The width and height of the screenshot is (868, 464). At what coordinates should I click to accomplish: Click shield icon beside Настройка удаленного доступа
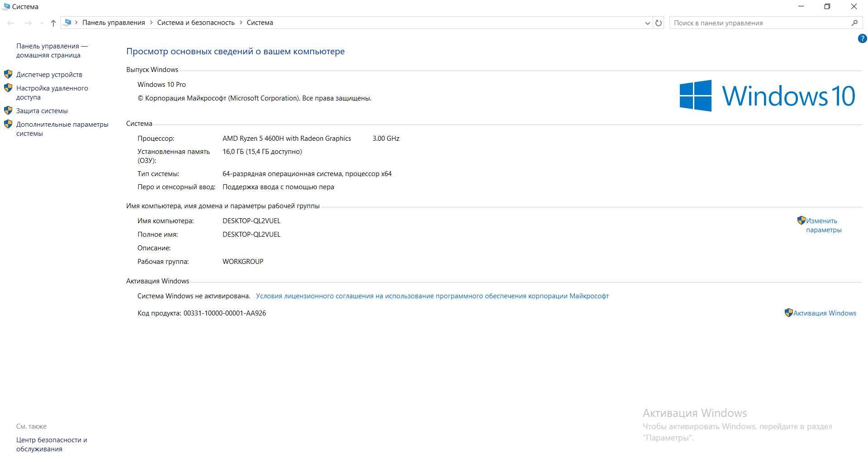click(8, 88)
